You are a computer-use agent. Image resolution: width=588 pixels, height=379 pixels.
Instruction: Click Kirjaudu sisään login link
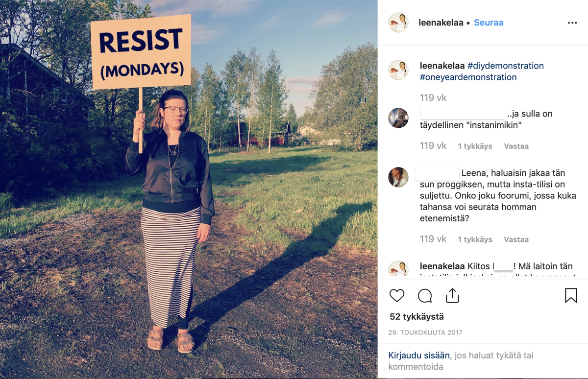[x=419, y=355]
